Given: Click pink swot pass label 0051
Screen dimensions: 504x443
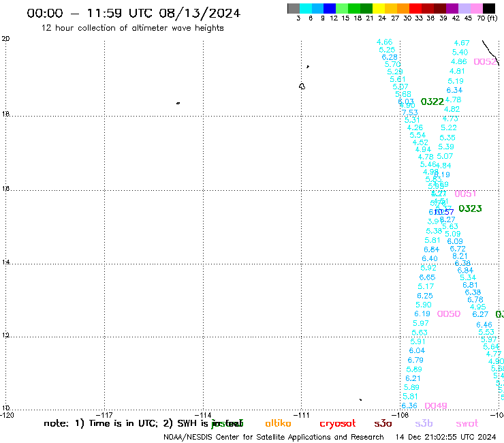Looking at the screenshot, I should click(x=465, y=194).
